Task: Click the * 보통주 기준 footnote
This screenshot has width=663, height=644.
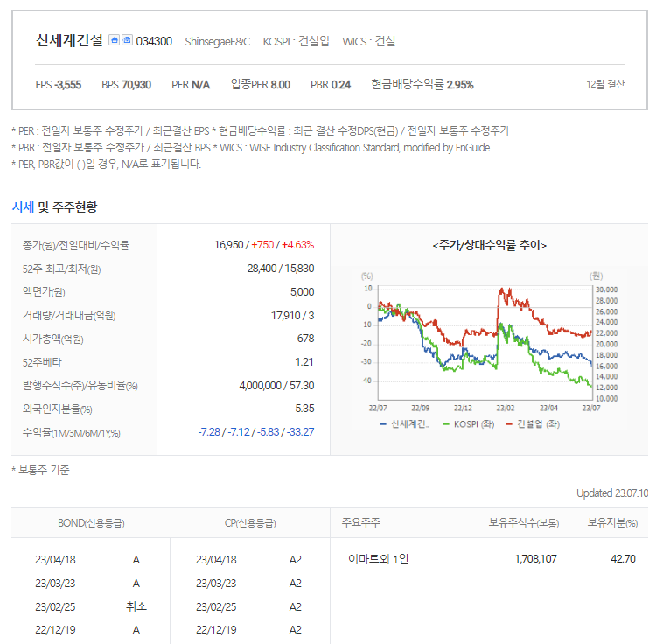Action: (x=40, y=470)
